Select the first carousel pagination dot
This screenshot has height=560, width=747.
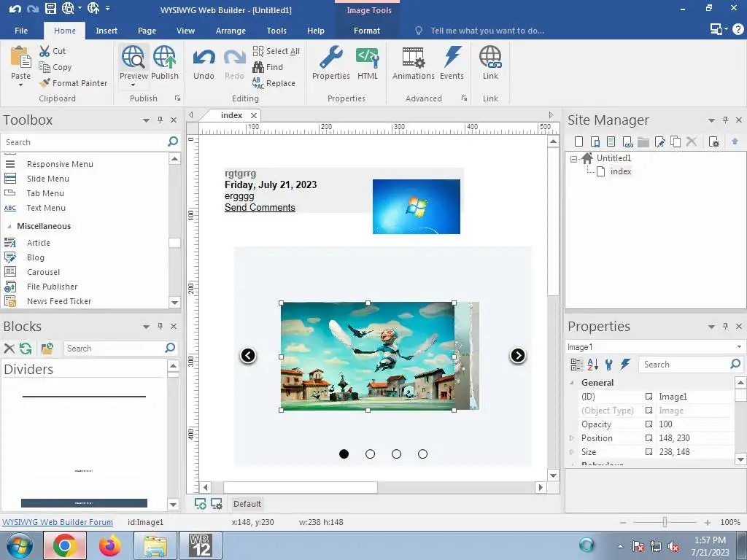click(x=344, y=454)
